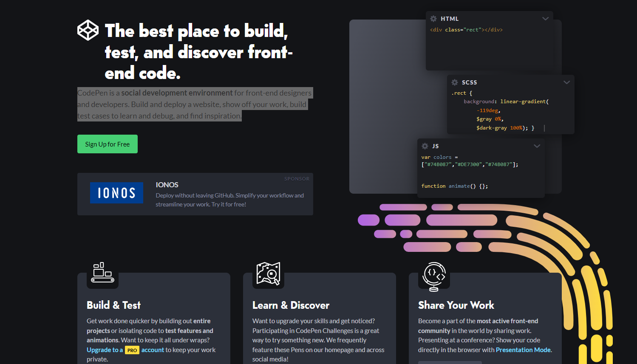Click the yellow PRO badge
Viewport: 637px width, 364px height.
[132, 350]
